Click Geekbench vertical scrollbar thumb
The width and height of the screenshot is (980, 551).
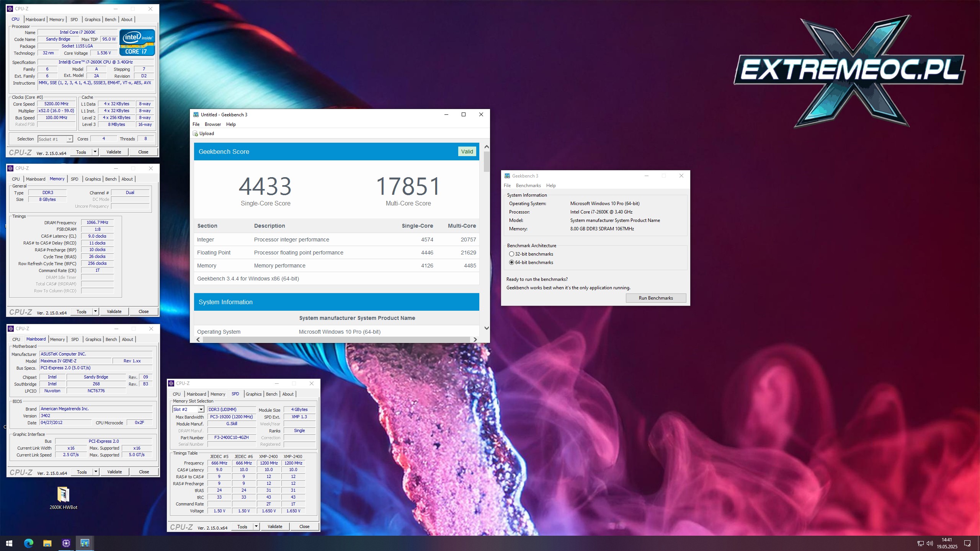(487, 161)
